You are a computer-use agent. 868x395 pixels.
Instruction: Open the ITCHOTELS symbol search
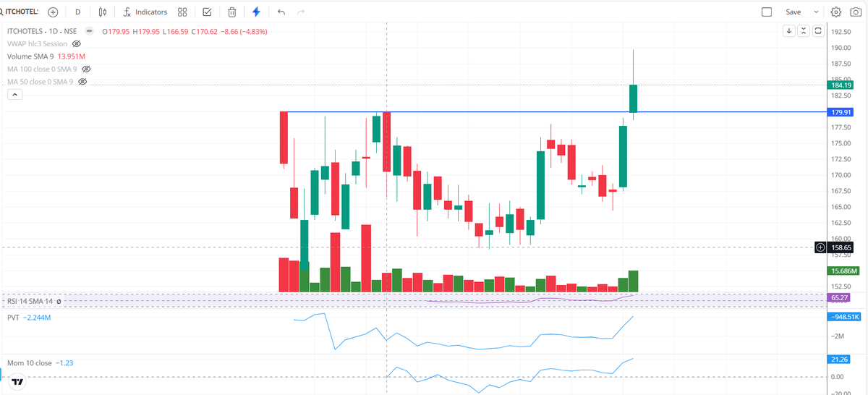click(x=20, y=12)
